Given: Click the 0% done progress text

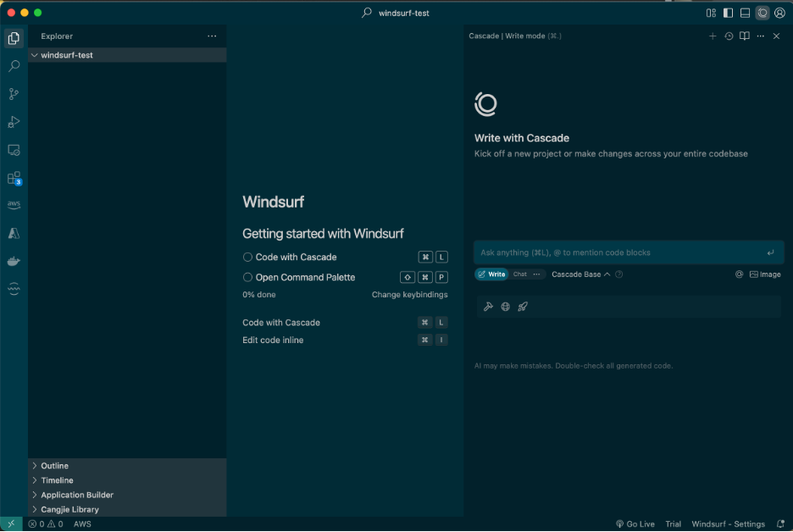Looking at the screenshot, I should pos(259,294).
